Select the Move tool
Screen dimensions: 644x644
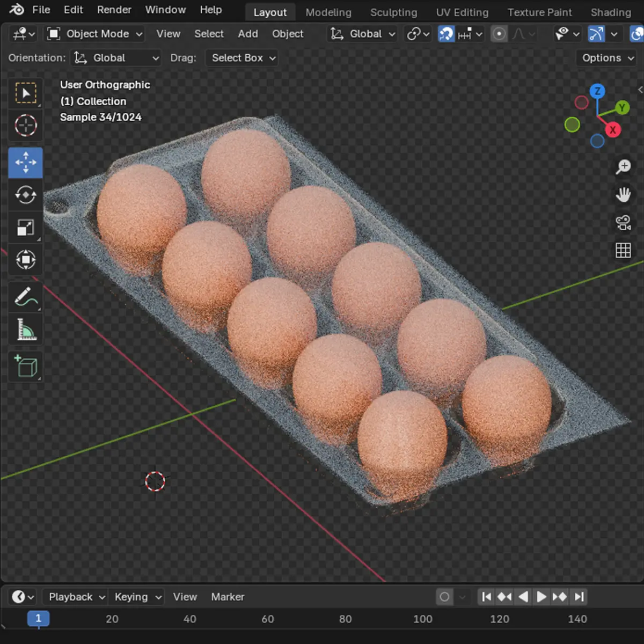[x=26, y=163]
